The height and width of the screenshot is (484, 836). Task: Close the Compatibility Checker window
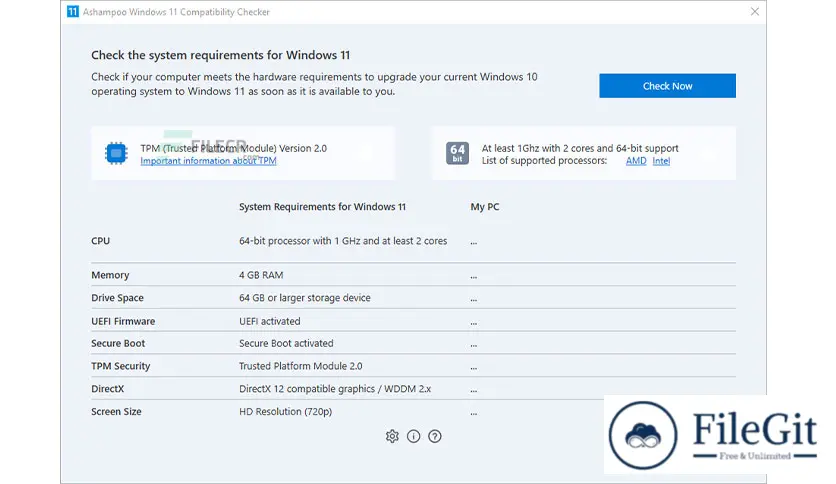pyautogui.click(x=754, y=12)
